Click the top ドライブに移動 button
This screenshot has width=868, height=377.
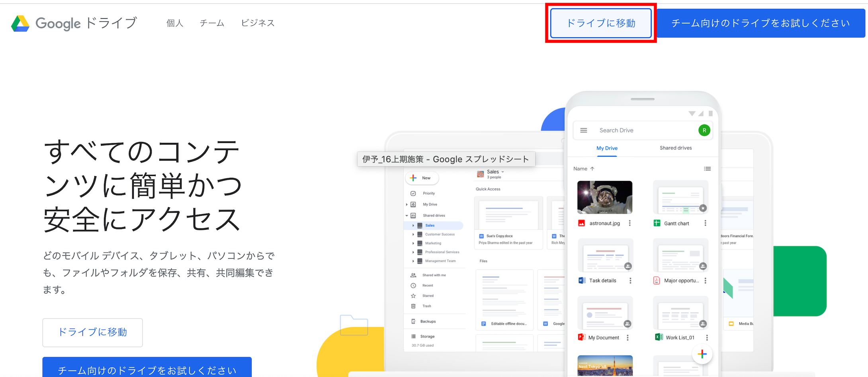(601, 23)
